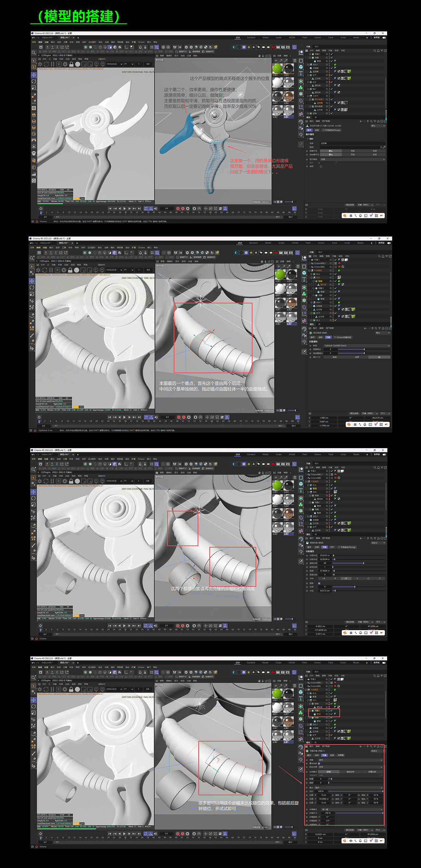Restart the Live Viewer render in first screenshot

[46, 64]
